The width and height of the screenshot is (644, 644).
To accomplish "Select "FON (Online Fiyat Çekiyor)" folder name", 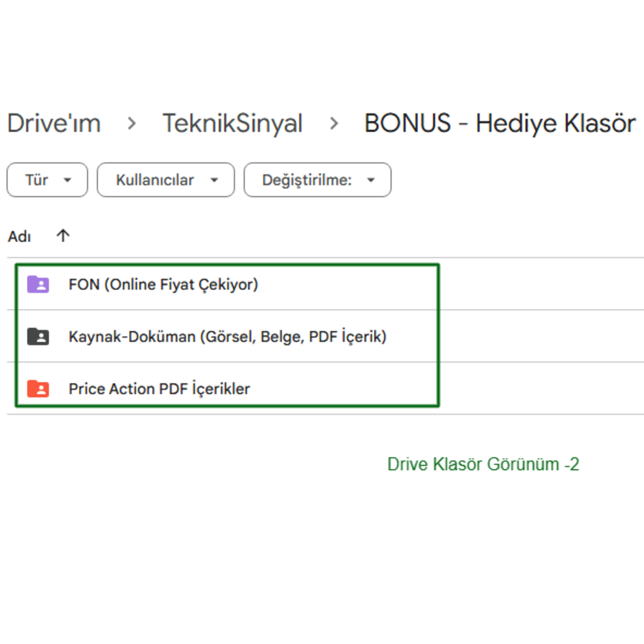I will 164,284.
